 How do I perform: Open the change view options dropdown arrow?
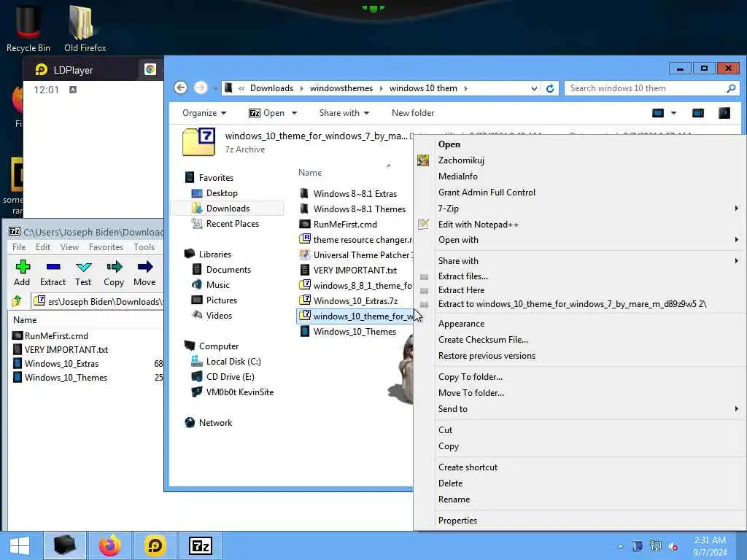point(673,113)
